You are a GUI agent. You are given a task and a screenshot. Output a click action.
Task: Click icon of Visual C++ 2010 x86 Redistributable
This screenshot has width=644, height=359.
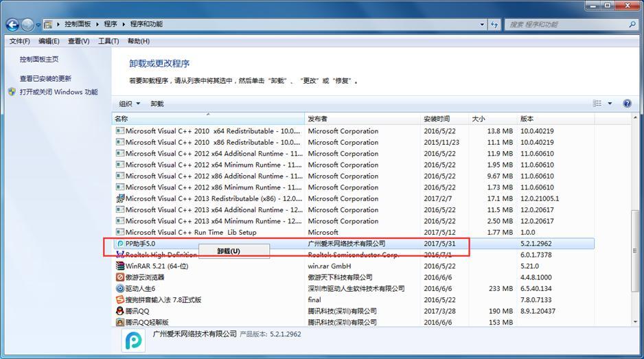pos(120,142)
